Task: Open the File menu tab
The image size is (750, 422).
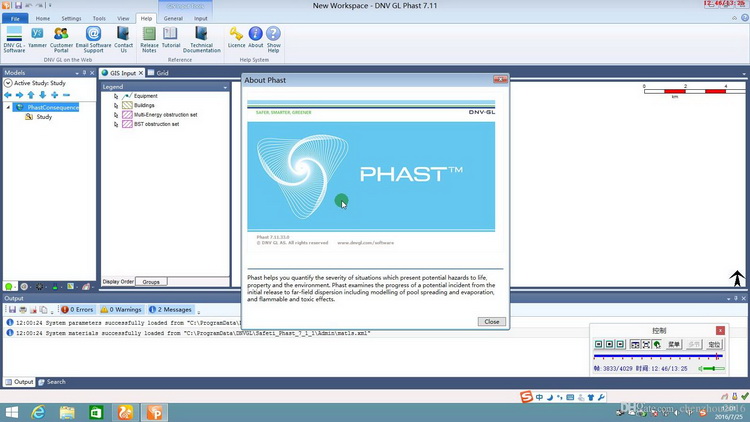Action: 15,19
